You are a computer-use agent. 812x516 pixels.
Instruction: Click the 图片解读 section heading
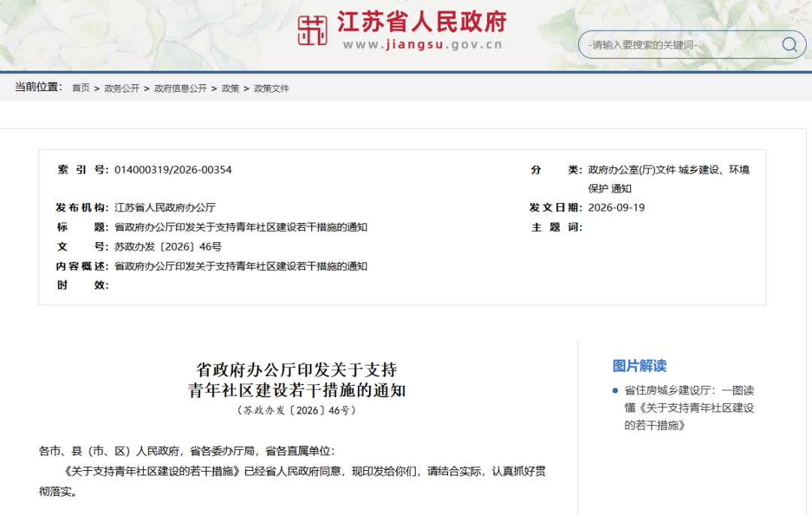pos(639,366)
